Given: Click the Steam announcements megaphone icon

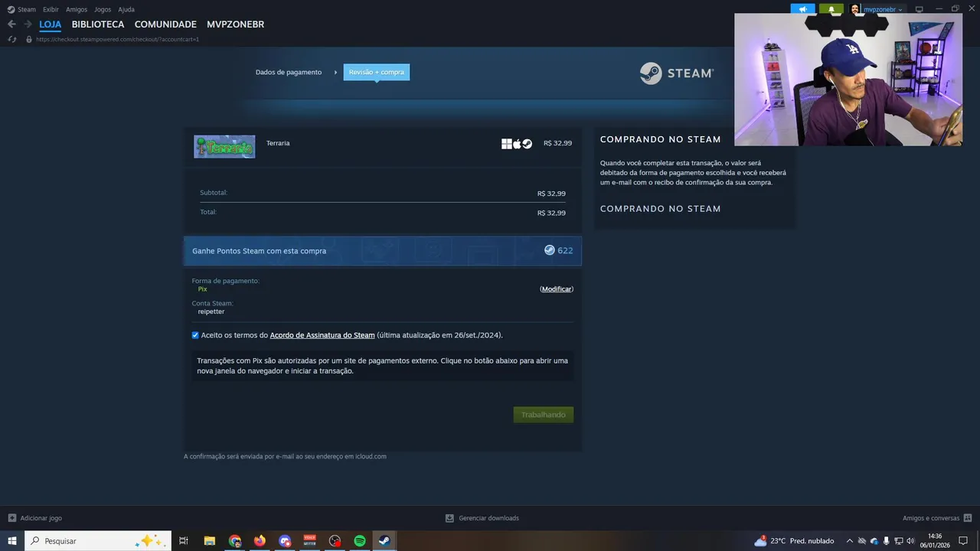Looking at the screenshot, I should click(x=802, y=9).
